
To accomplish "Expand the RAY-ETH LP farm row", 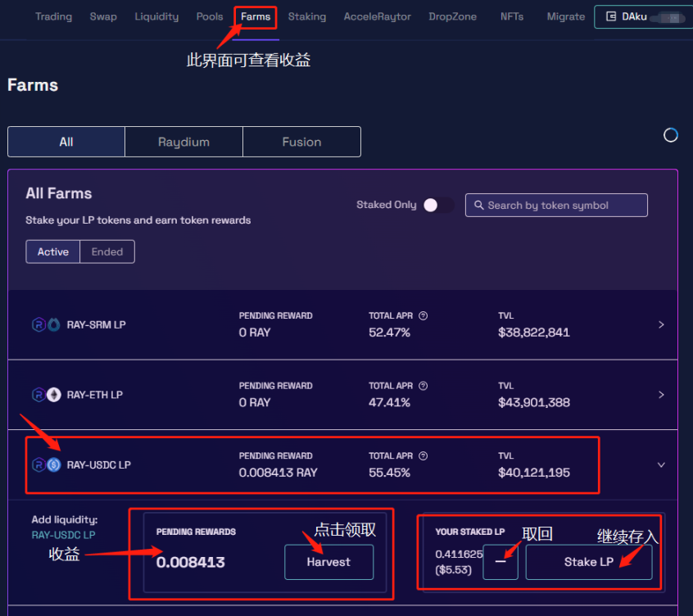I will [x=661, y=395].
